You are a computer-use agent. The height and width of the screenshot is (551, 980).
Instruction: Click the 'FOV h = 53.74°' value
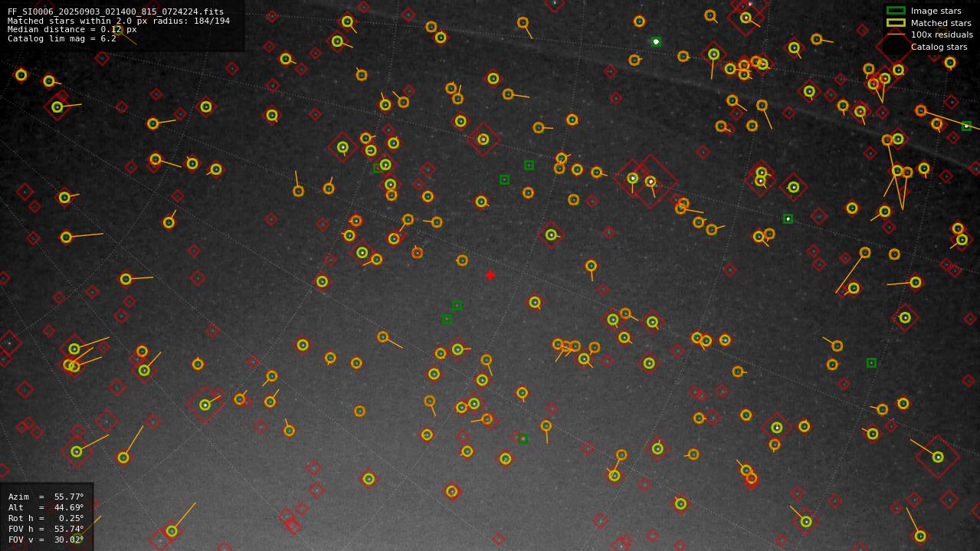coord(46,529)
